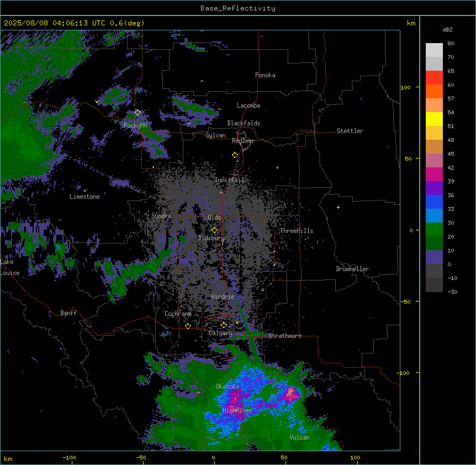
Task: Click the legend value 45
Action: [x=451, y=154]
